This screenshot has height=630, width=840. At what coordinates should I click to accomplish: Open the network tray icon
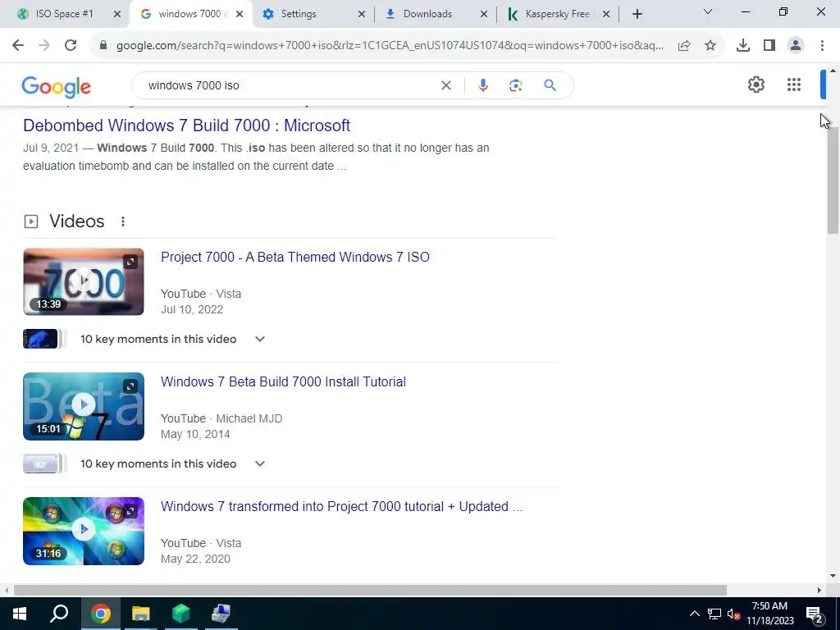coord(714,614)
